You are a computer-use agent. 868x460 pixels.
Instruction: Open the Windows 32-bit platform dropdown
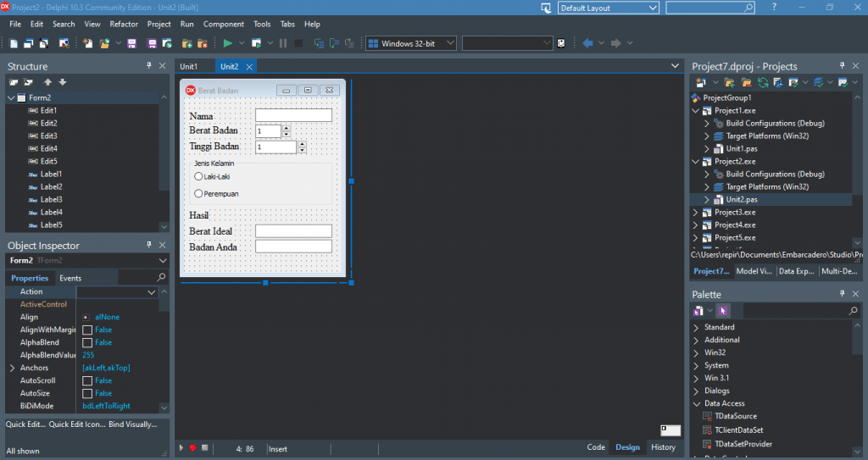tap(450, 43)
